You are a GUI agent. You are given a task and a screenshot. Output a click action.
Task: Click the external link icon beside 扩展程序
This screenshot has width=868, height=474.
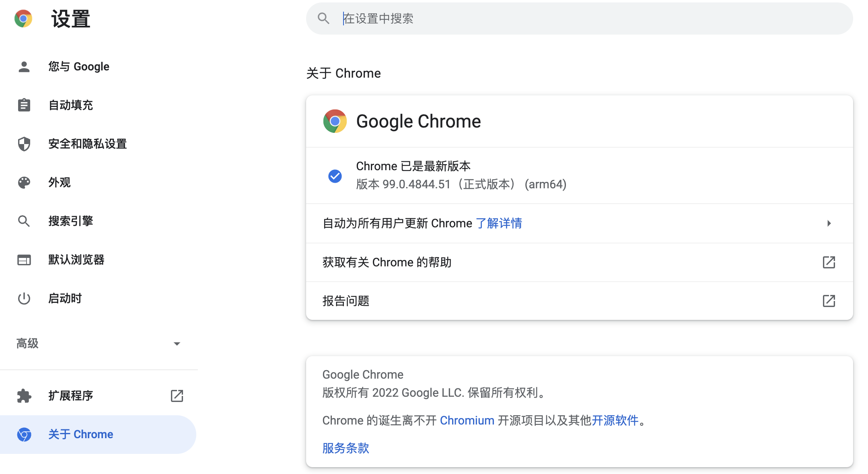[177, 396]
